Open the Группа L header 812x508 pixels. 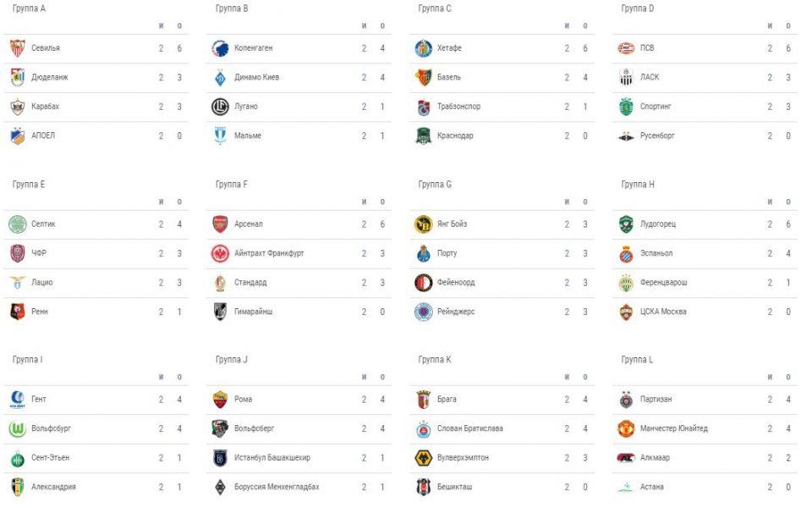pos(637,360)
